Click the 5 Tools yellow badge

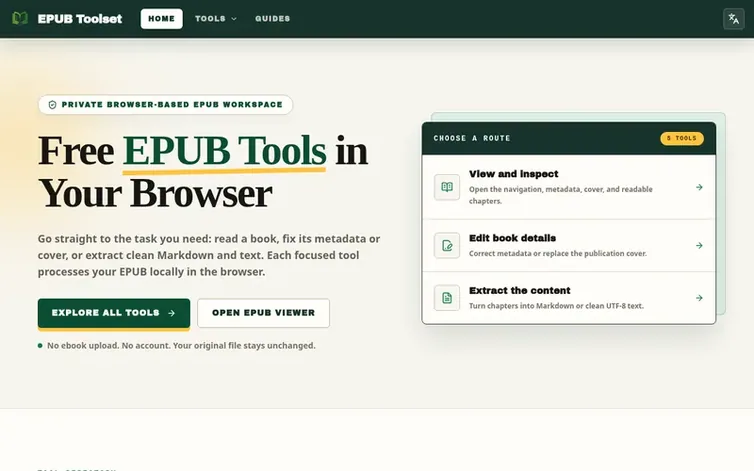682,139
